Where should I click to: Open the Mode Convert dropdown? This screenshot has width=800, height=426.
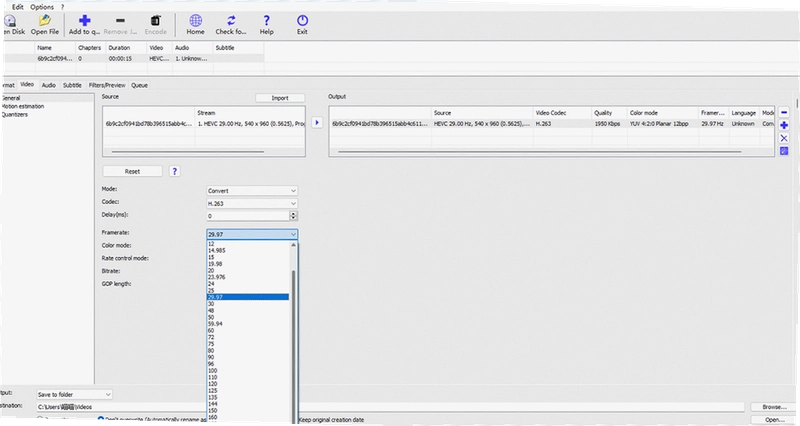click(x=252, y=191)
